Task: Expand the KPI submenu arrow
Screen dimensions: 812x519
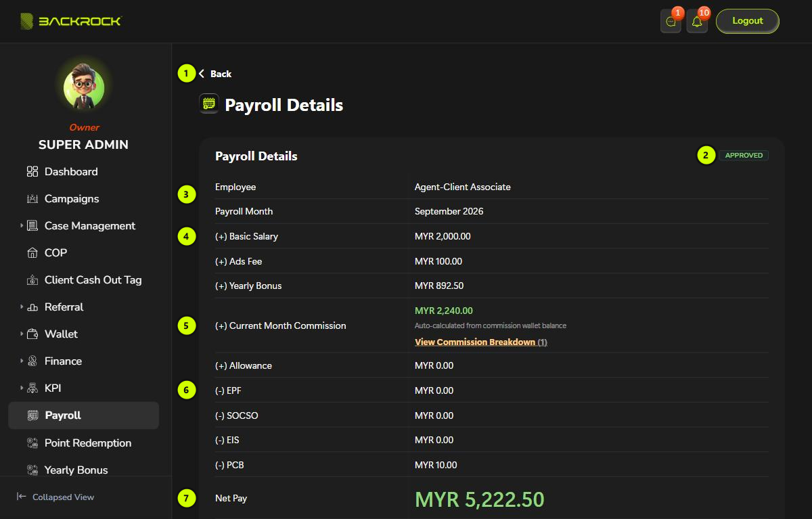Action: click(x=22, y=388)
